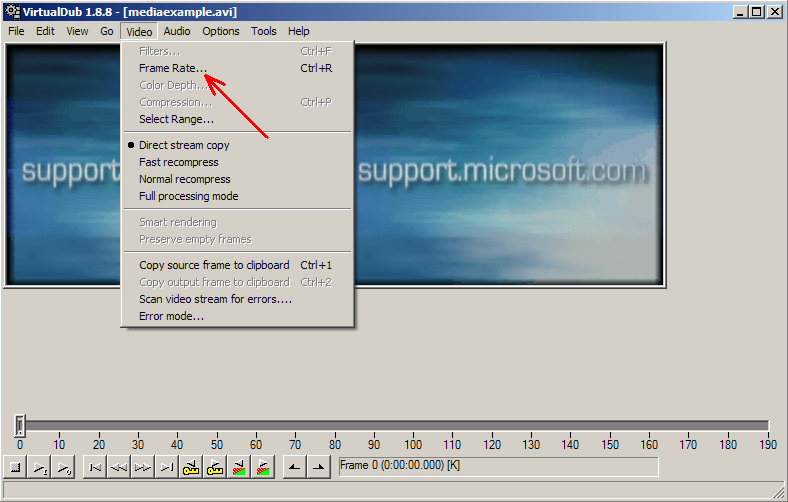
Task: Open the Tools menu
Action: pyautogui.click(x=264, y=31)
